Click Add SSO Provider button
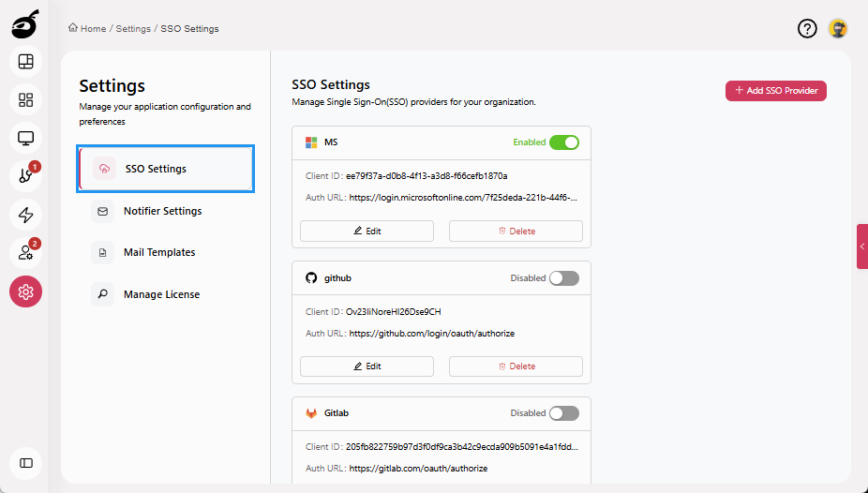Screen dimensions: 868x493 click(x=775, y=91)
